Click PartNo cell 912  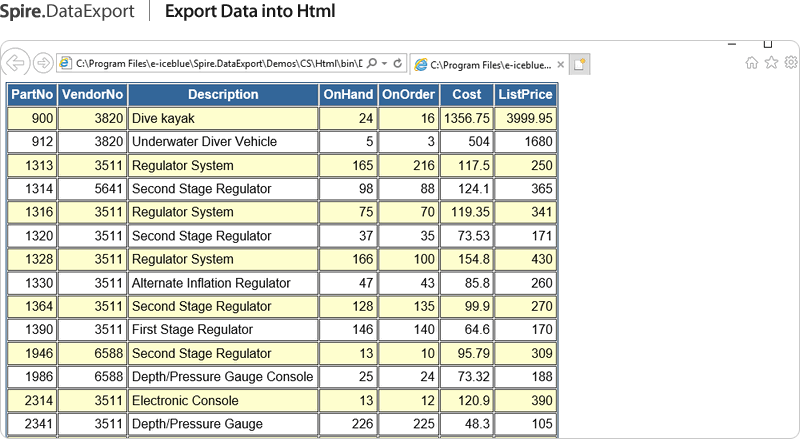click(32, 141)
